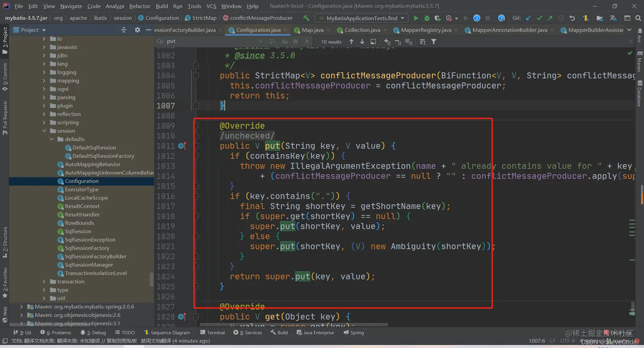Toggle the 1: Project side tab
644x348 pixels.
coord(5,40)
